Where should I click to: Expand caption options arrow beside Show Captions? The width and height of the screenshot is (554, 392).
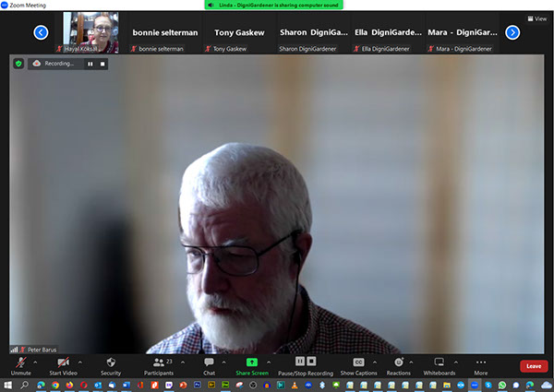pyautogui.click(x=375, y=362)
